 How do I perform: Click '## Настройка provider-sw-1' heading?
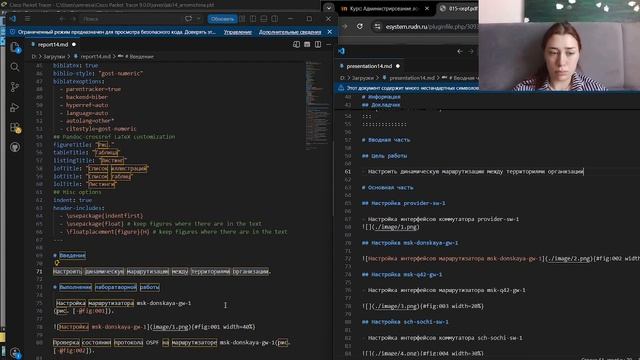[404, 203]
